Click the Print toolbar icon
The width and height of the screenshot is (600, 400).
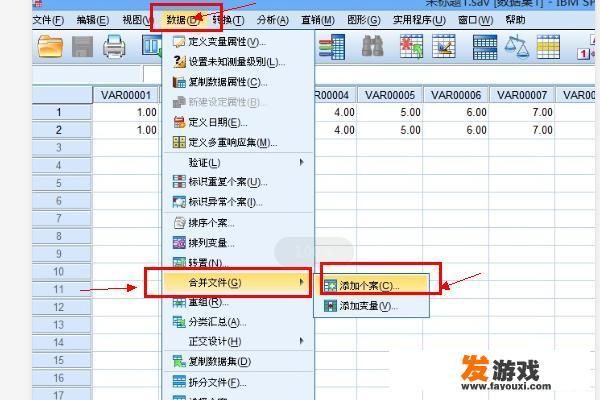point(114,47)
